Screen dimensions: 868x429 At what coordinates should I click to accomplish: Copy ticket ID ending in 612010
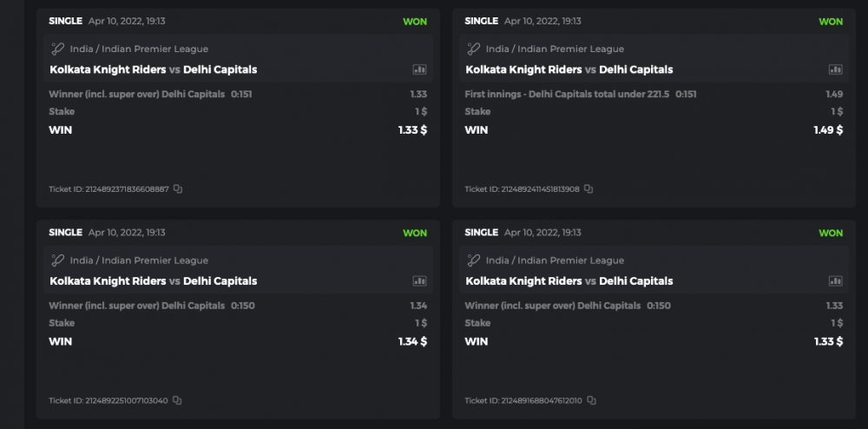click(x=591, y=400)
